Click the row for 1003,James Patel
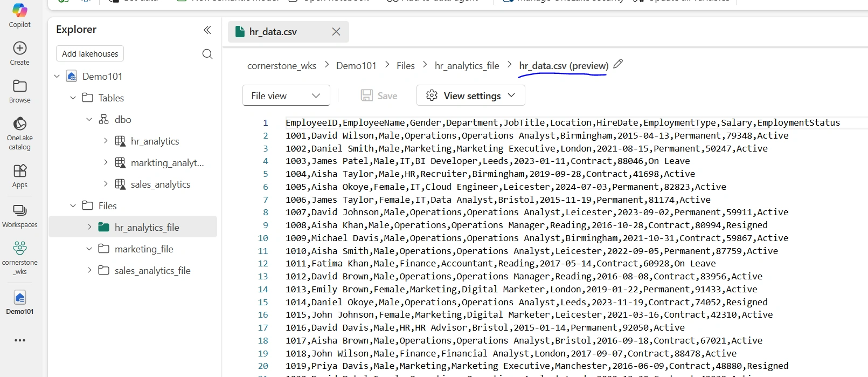868x377 pixels. tap(488, 161)
